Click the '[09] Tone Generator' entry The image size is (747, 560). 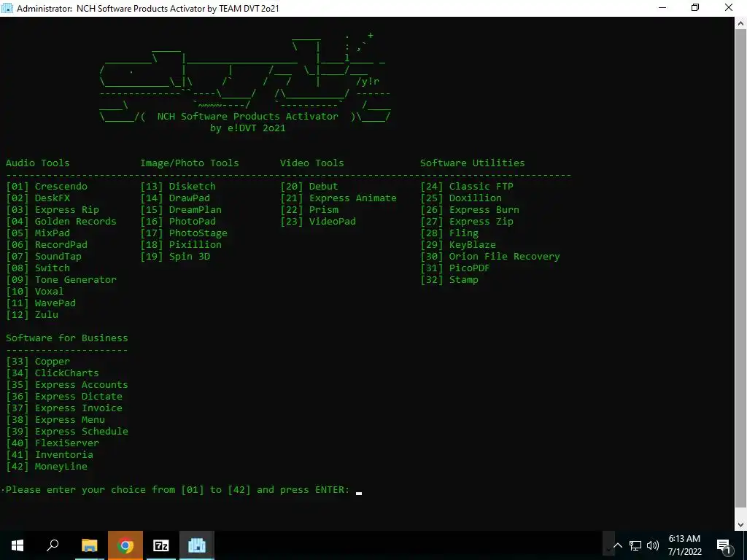(x=61, y=280)
